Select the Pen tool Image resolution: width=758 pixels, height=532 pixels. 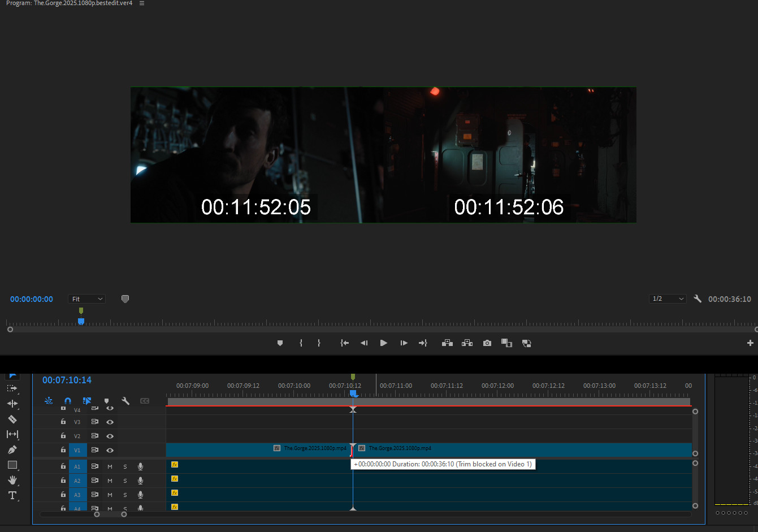pos(12,449)
